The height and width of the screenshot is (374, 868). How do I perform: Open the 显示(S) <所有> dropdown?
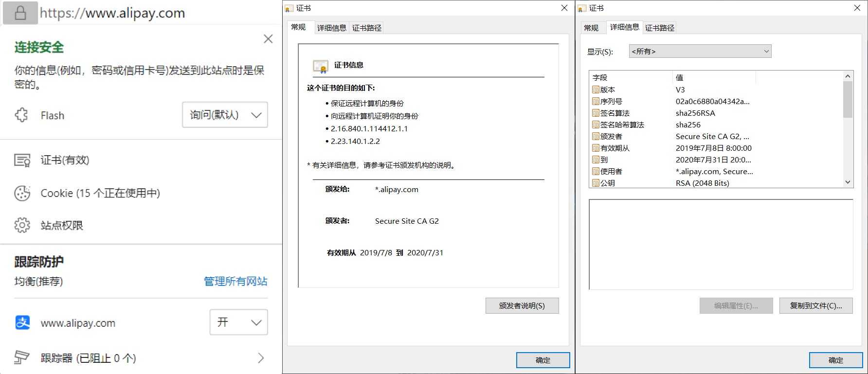(700, 51)
